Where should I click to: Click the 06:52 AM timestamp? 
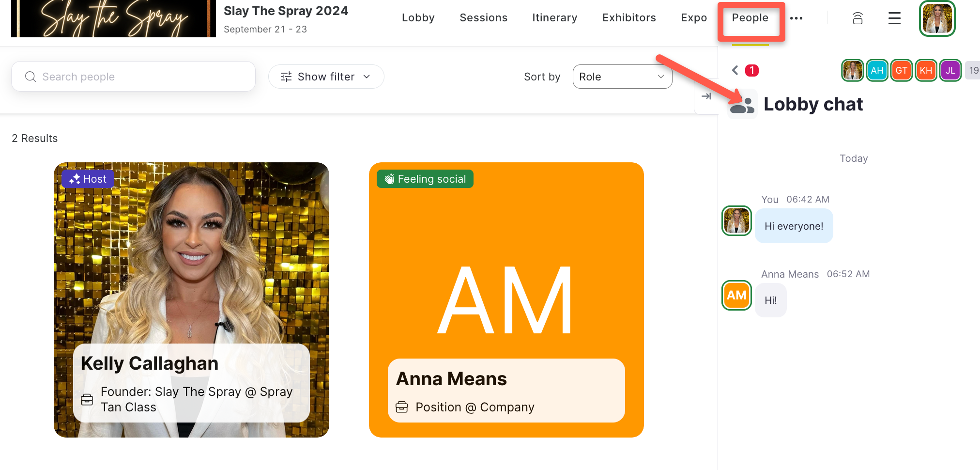click(848, 274)
